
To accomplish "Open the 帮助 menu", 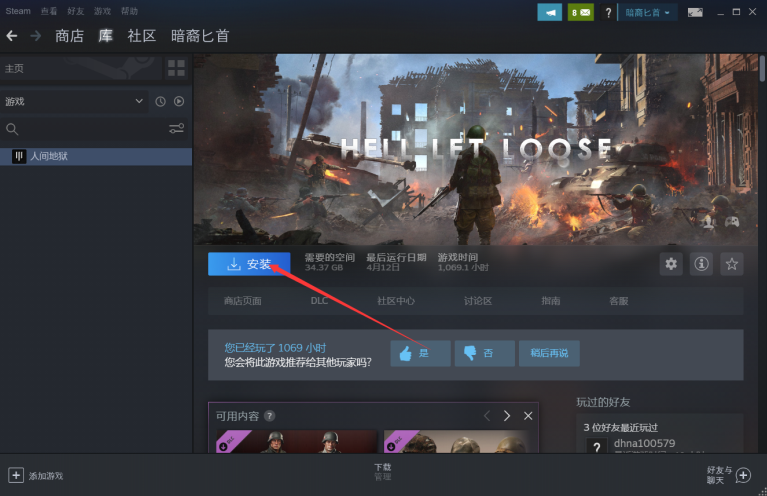I will pyautogui.click(x=129, y=11).
